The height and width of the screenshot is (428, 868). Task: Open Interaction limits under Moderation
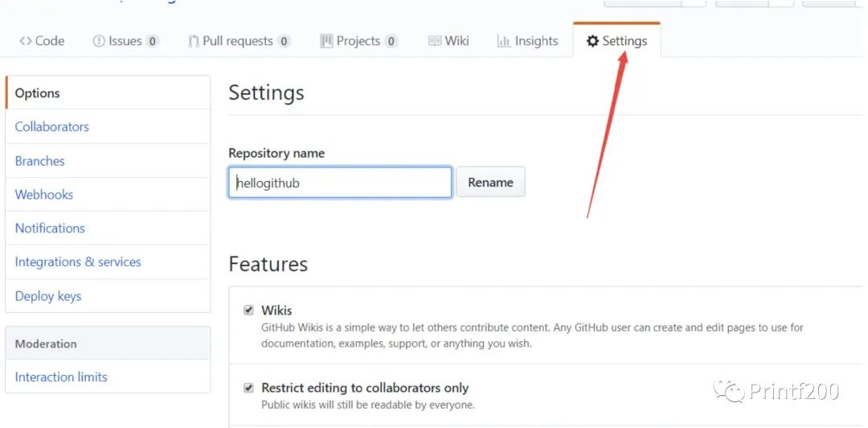[61, 377]
